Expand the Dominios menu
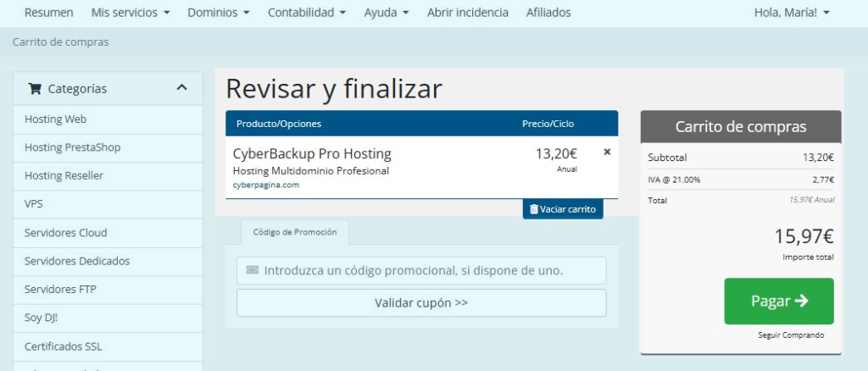 [x=218, y=12]
